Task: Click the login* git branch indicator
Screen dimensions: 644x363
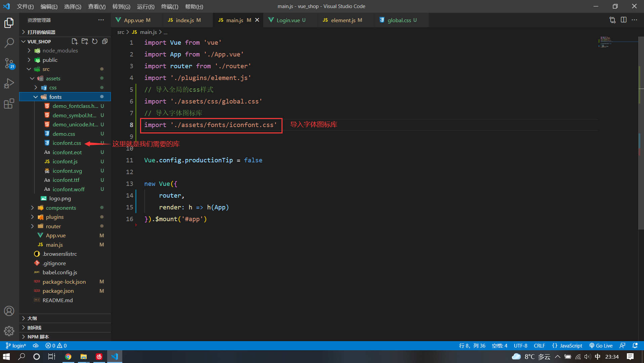Action: tap(16, 346)
